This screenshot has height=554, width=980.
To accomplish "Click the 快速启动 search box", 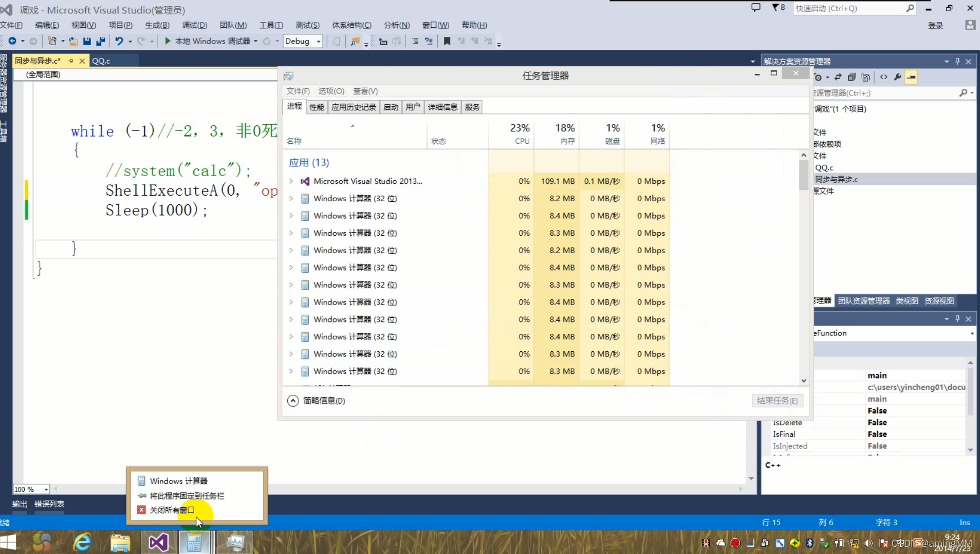I will [855, 8].
